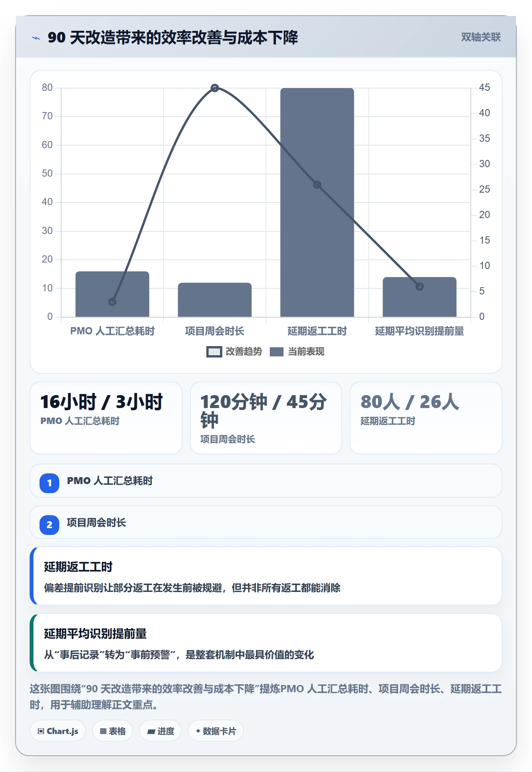Click the 延期平均识别提前量 bar
Image resolution: width=532 pixels, height=772 pixels.
(x=420, y=297)
